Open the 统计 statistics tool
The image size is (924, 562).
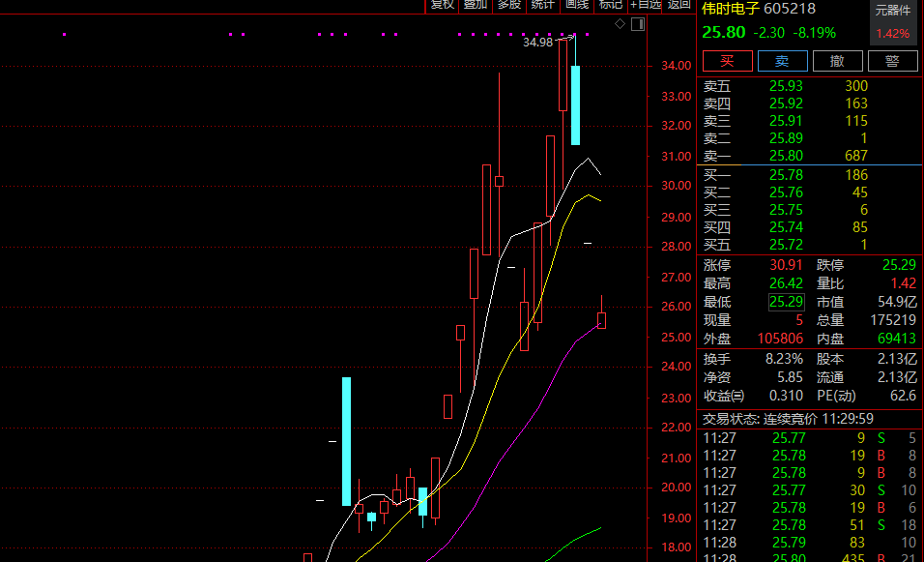click(x=543, y=5)
